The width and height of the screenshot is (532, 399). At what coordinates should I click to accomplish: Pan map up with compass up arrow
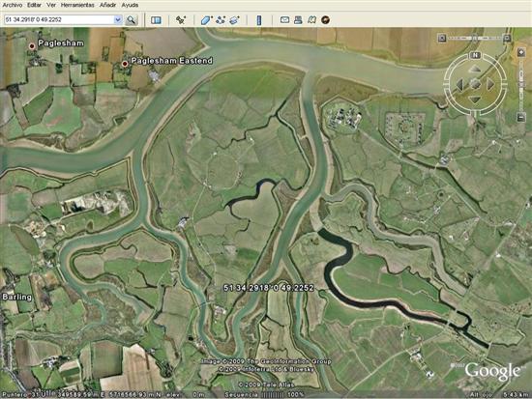tap(475, 70)
